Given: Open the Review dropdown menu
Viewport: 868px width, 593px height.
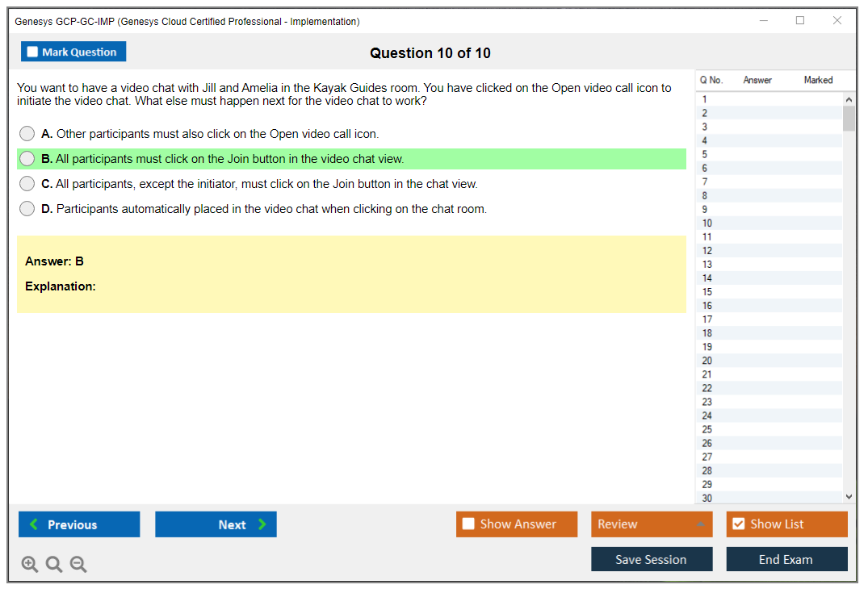Looking at the screenshot, I should click(x=652, y=524).
